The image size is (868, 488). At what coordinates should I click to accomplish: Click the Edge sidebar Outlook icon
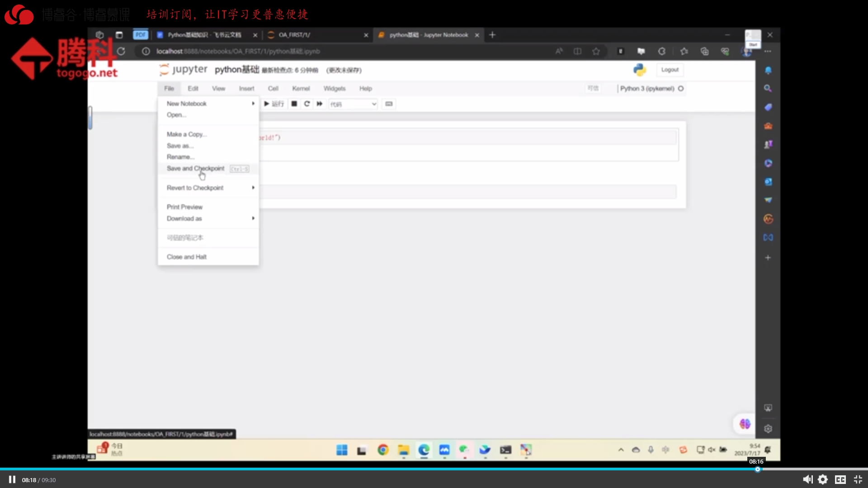[768, 182]
